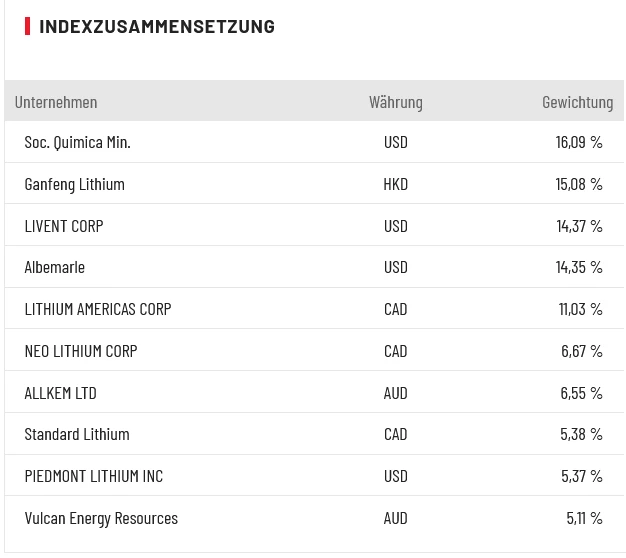
Task: Click Vulcan Energy Resources
Action: pos(101,518)
